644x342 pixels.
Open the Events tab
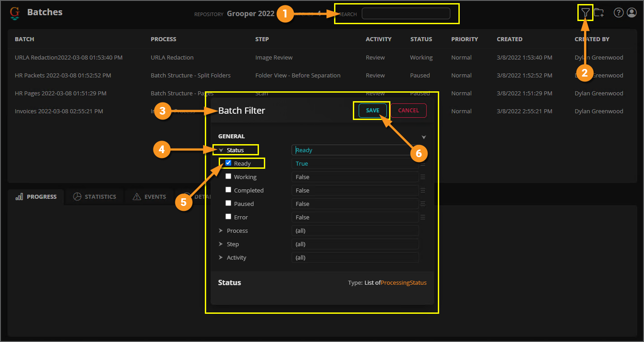pyautogui.click(x=149, y=197)
